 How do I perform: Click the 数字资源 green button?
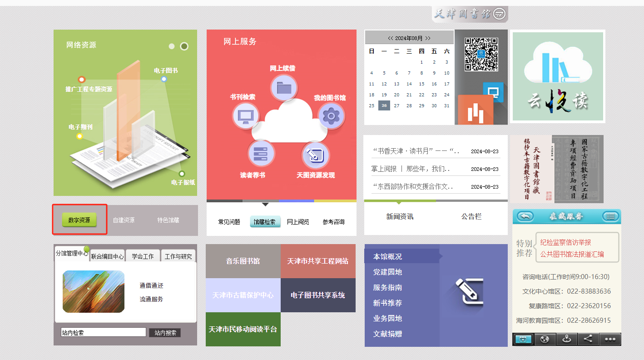click(x=79, y=220)
